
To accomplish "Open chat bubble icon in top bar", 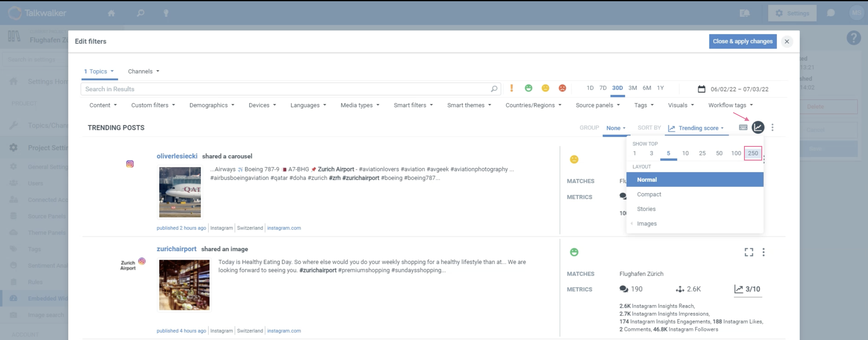I will (x=831, y=13).
